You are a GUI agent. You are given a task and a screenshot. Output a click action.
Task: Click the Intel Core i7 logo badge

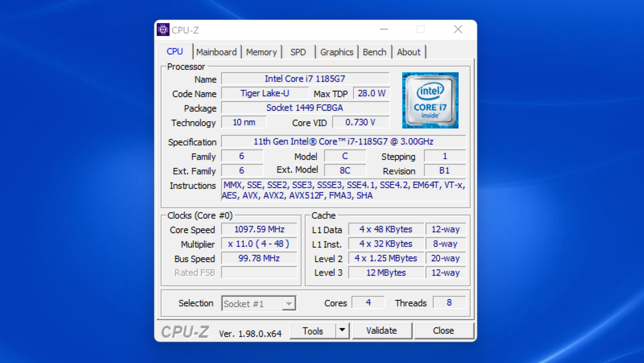tap(430, 100)
